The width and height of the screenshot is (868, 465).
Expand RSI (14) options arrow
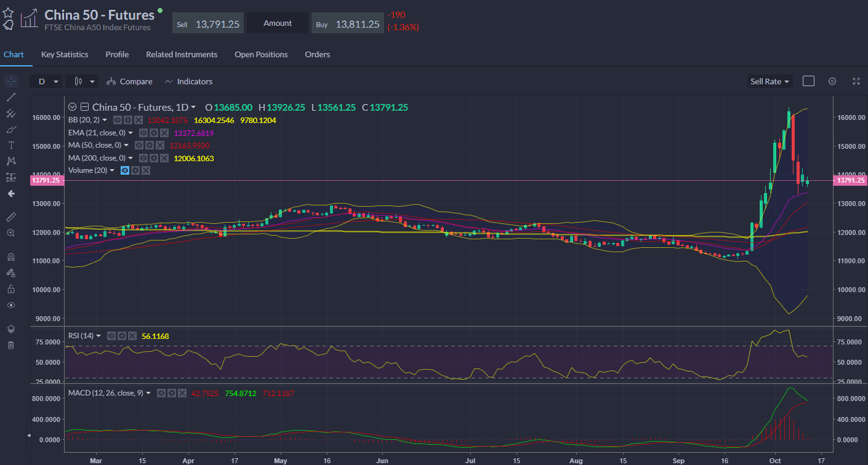point(98,336)
